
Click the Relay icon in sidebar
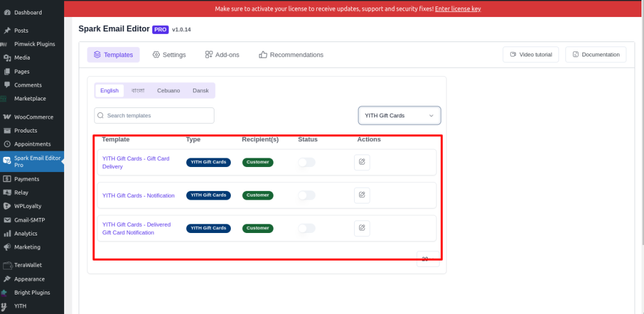point(7,192)
